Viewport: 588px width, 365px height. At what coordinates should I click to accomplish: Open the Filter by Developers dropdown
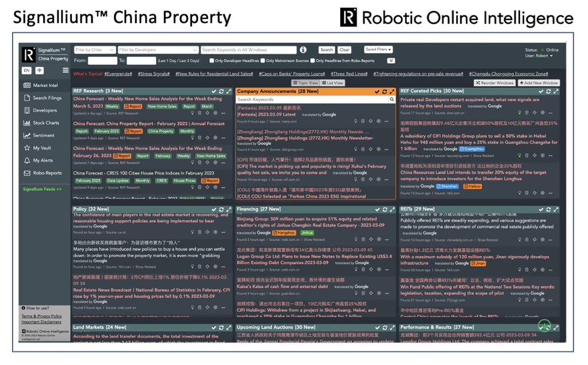tap(158, 49)
